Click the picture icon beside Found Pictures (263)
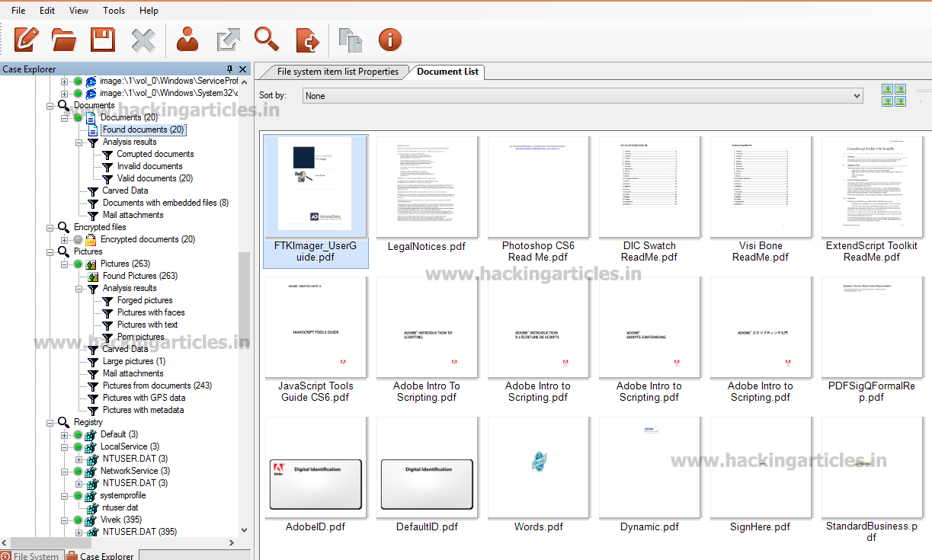Screen dimensions: 932x560 pyautogui.click(x=93, y=276)
